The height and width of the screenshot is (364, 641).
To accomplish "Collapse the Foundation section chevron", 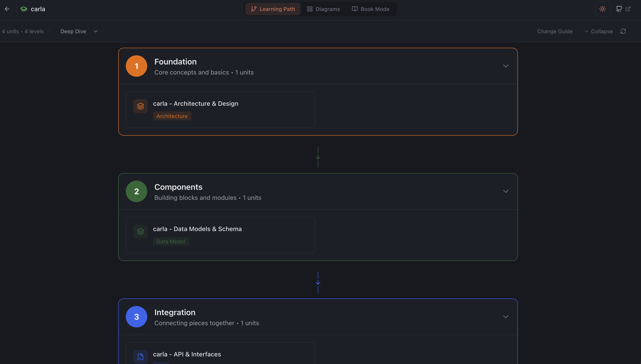I will [x=506, y=66].
